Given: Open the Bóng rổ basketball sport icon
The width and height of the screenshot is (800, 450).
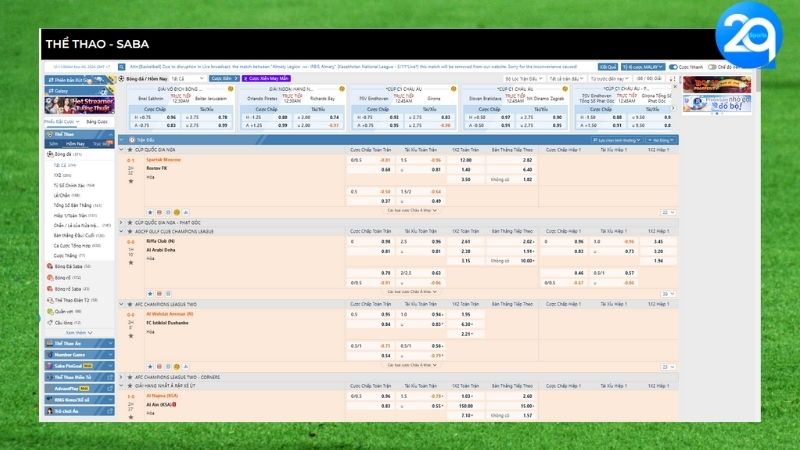Looking at the screenshot, I should [50, 278].
